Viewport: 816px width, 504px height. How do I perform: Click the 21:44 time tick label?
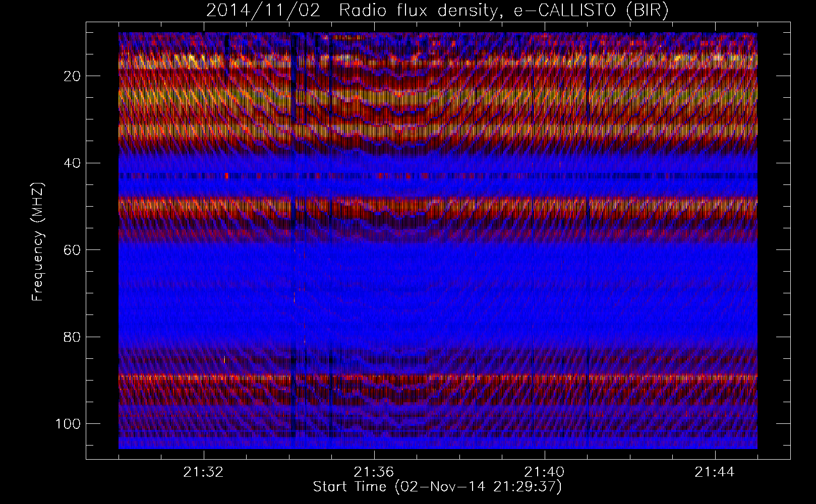[x=715, y=472]
